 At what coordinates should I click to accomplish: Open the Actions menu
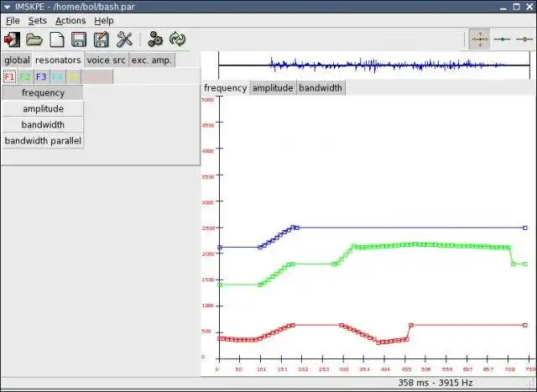point(70,21)
